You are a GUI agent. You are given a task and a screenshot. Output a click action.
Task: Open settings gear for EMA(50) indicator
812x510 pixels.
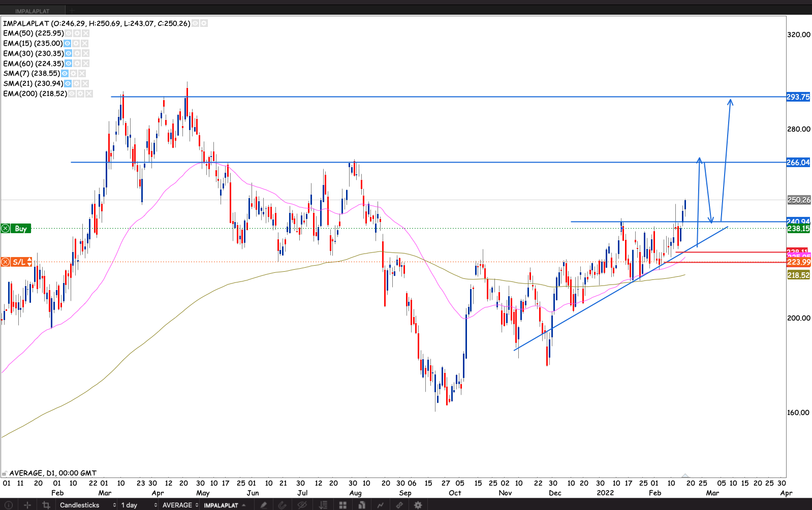tap(77, 33)
